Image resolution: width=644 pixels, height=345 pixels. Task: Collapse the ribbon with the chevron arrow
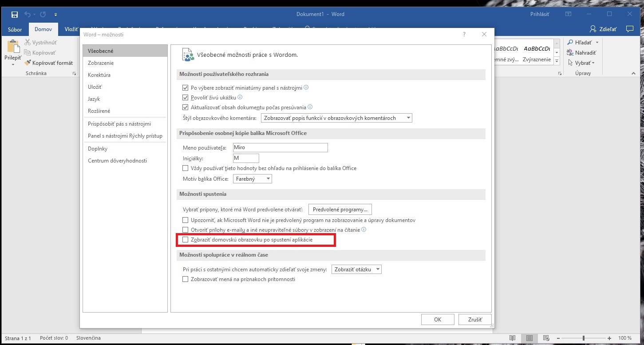(635, 74)
